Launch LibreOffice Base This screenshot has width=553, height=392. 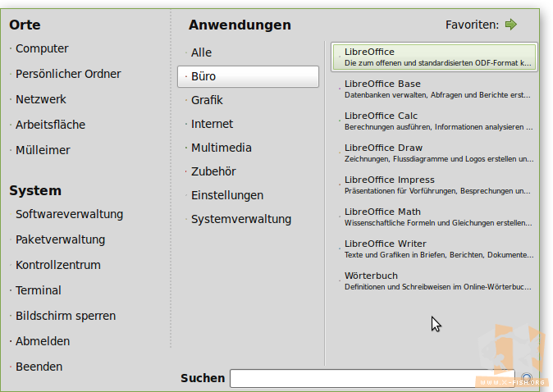pos(434,89)
